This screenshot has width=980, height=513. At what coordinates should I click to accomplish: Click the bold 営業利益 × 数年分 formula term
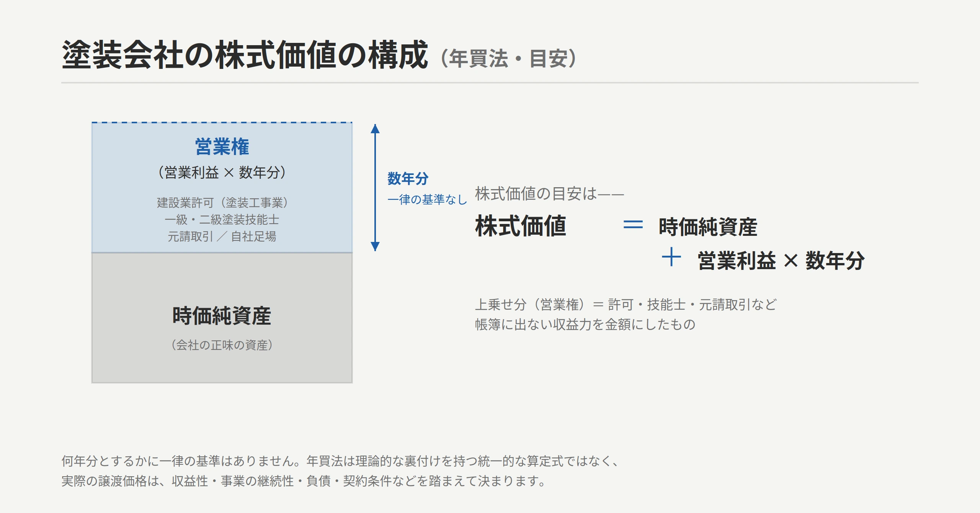781,261
